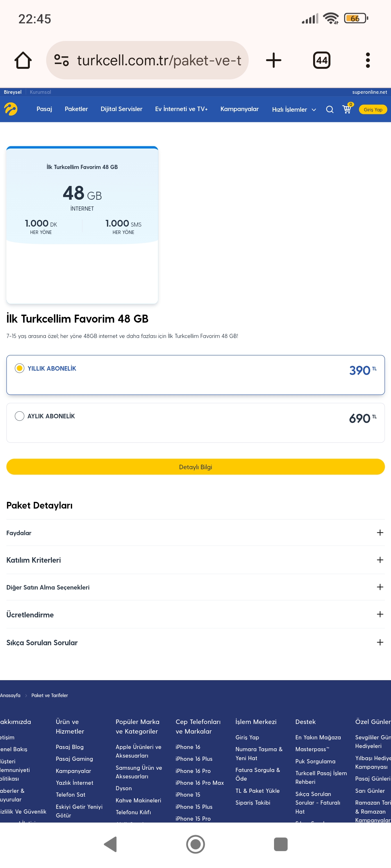
Task: Click the Giriş Yap button
Action: pos(373,109)
